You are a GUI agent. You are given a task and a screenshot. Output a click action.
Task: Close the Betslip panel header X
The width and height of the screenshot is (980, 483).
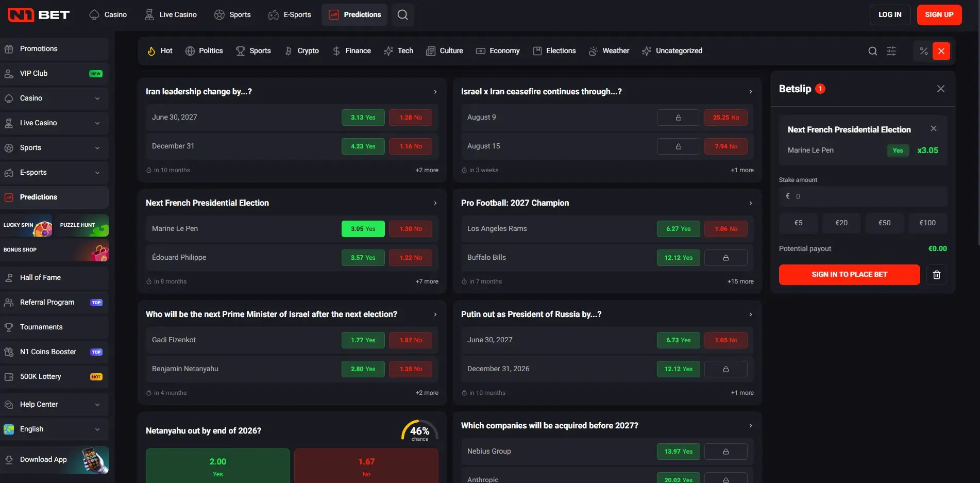pos(941,89)
